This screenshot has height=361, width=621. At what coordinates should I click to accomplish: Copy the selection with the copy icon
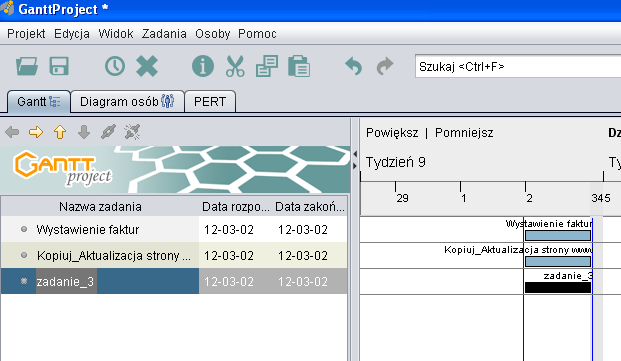click(267, 66)
